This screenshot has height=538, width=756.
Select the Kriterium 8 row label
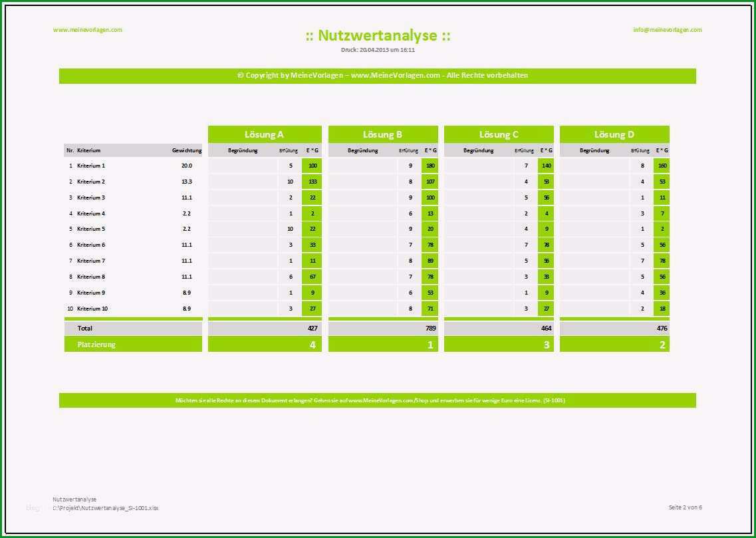91,276
